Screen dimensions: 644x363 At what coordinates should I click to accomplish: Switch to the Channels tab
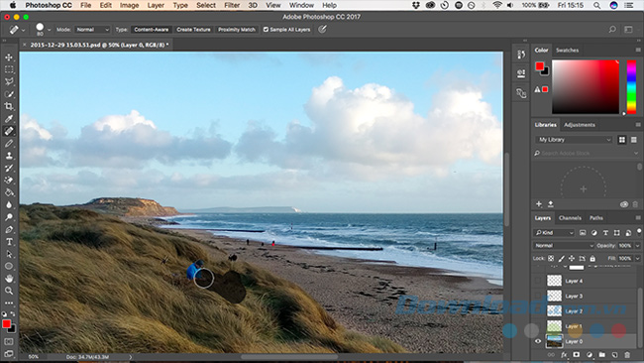[x=570, y=218]
